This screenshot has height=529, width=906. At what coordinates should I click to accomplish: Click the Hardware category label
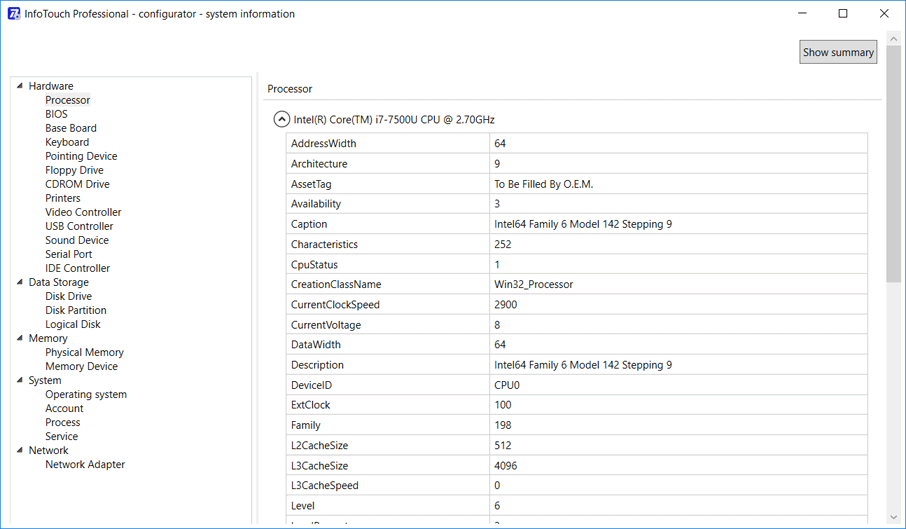(51, 86)
